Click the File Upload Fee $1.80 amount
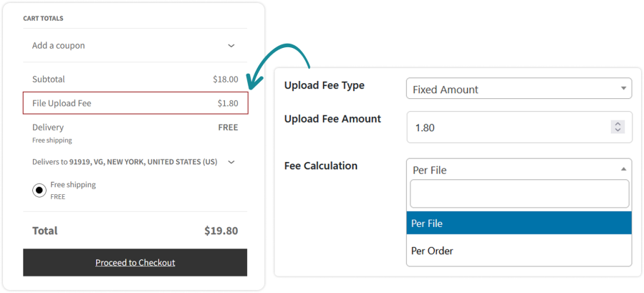The width and height of the screenshot is (644, 293). pos(228,103)
